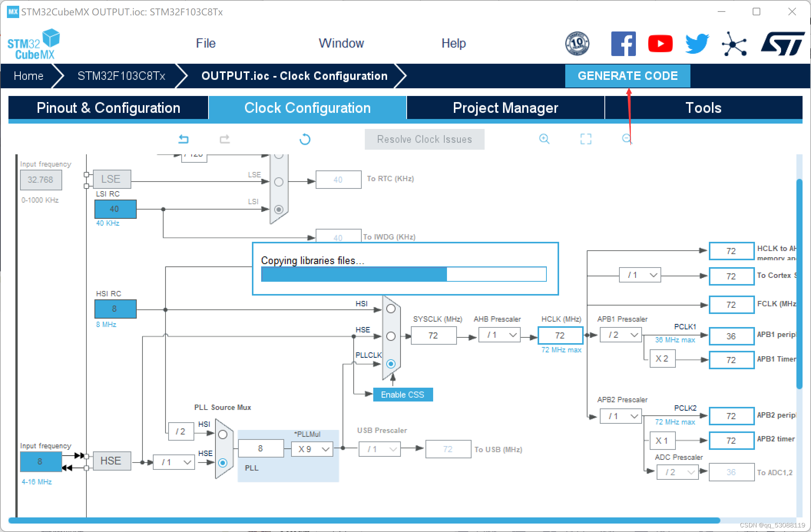811x532 pixels.
Task: Click the redo arrow icon
Action: point(225,139)
